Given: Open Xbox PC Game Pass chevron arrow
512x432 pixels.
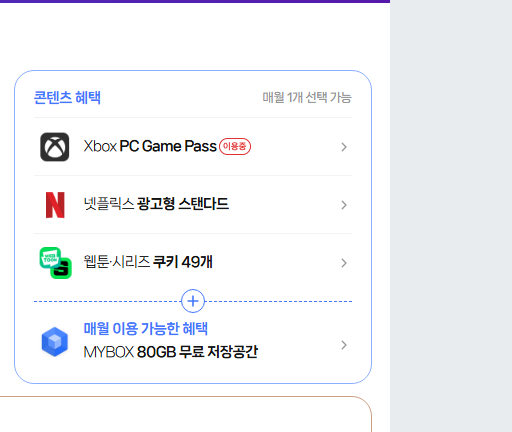Looking at the screenshot, I should (344, 147).
